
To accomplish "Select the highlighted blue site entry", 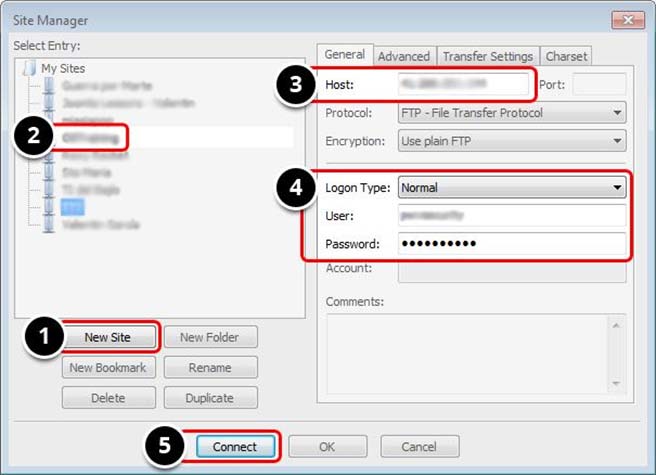I will (x=72, y=207).
